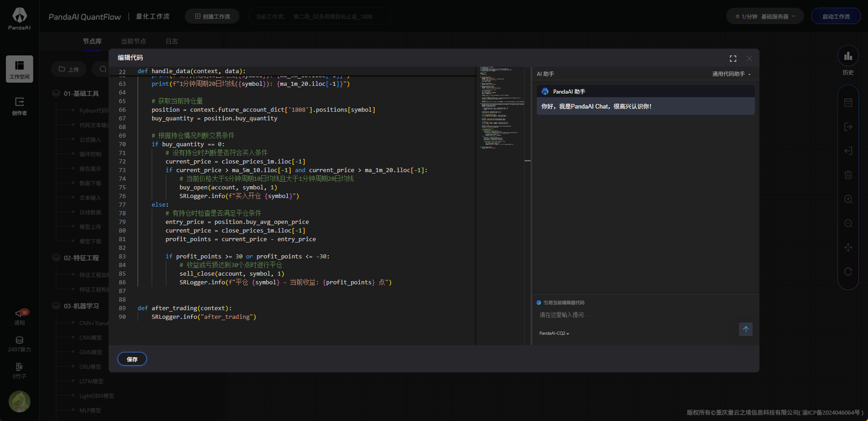Image resolution: width=868 pixels, height=421 pixels.
Task: Click the node library search icon
Action: pyautogui.click(x=103, y=69)
